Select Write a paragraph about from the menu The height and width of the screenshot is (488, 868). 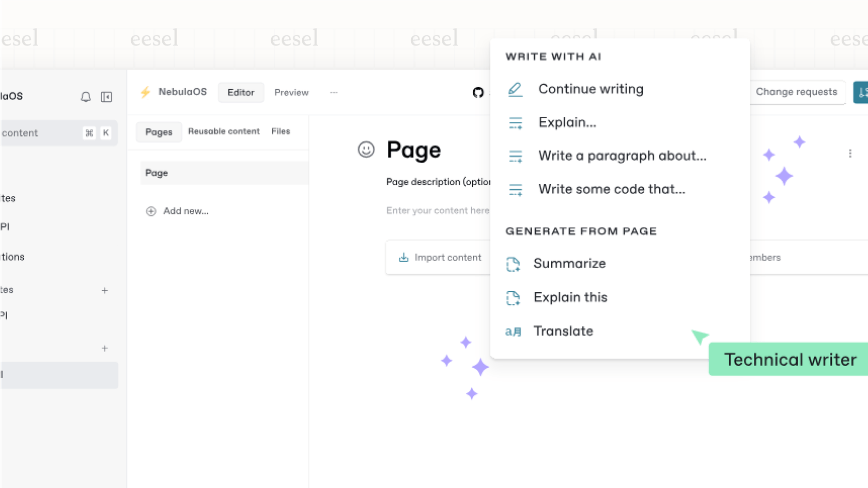pyautogui.click(x=622, y=156)
